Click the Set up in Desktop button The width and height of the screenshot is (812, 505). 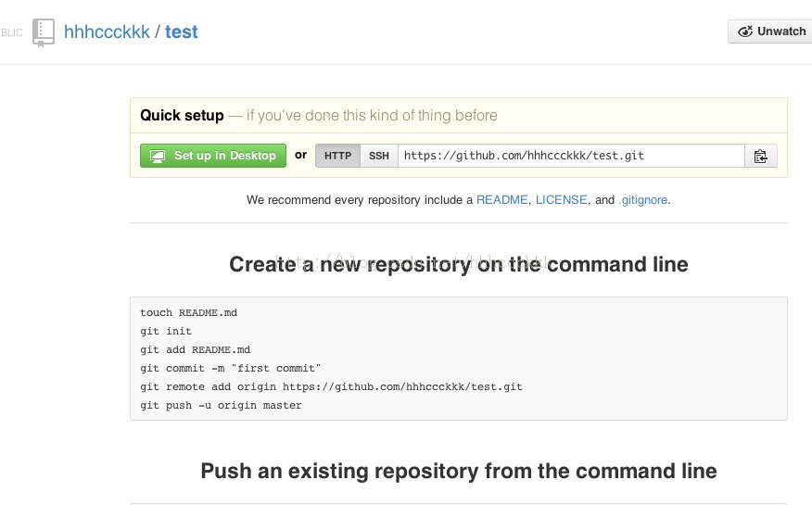point(213,156)
